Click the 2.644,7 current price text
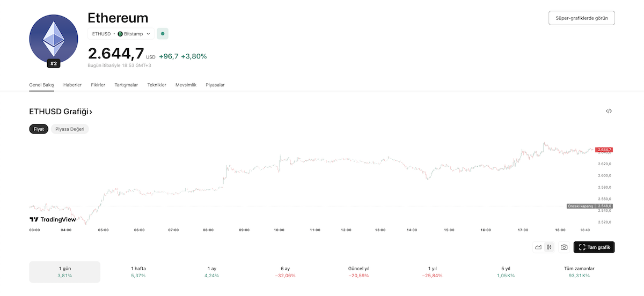This screenshot has height=296, width=644. pos(116,54)
